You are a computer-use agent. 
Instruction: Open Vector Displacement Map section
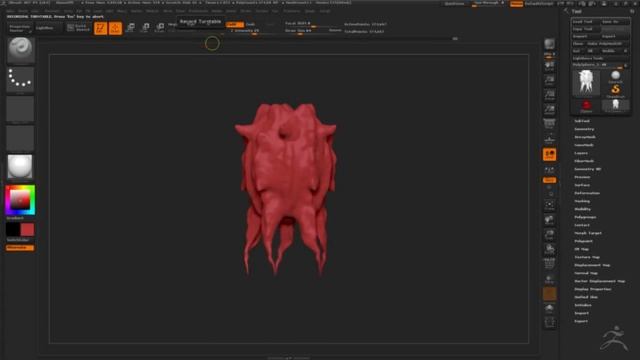click(600, 281)
